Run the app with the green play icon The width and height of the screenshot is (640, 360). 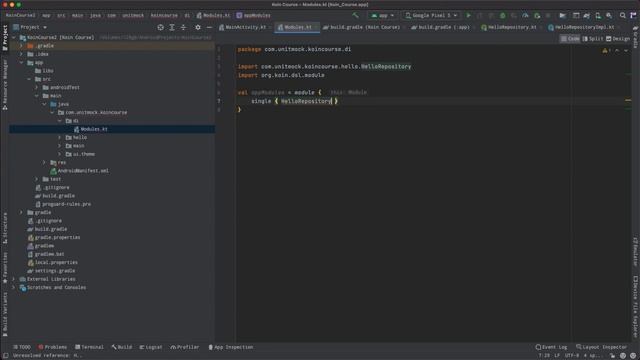tap(468, 16)
